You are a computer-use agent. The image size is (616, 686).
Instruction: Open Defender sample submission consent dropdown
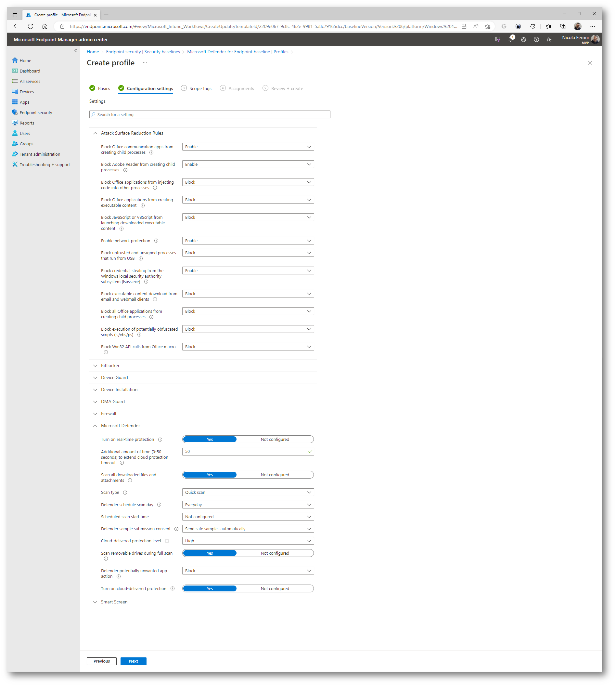click(x=248, y=529)
